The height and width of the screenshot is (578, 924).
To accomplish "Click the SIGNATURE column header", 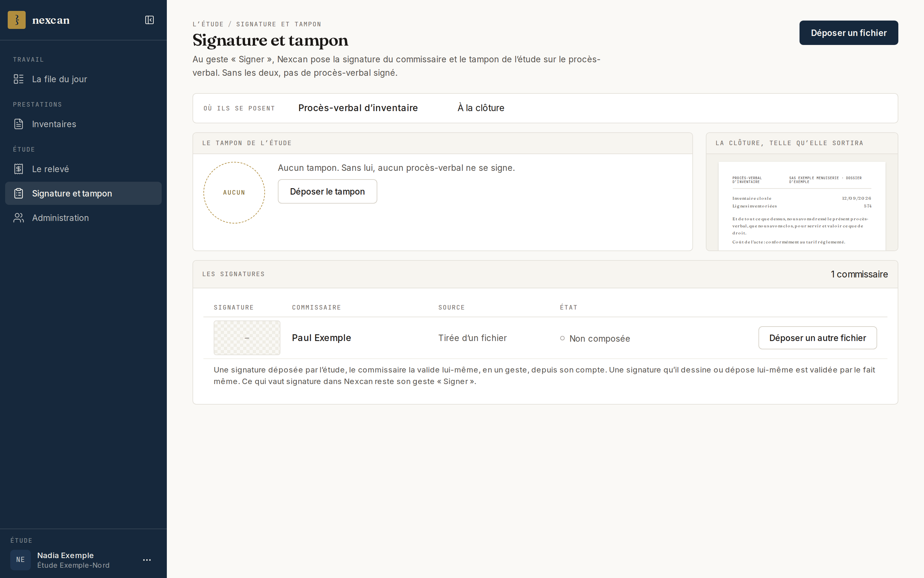I will [234, 307].
